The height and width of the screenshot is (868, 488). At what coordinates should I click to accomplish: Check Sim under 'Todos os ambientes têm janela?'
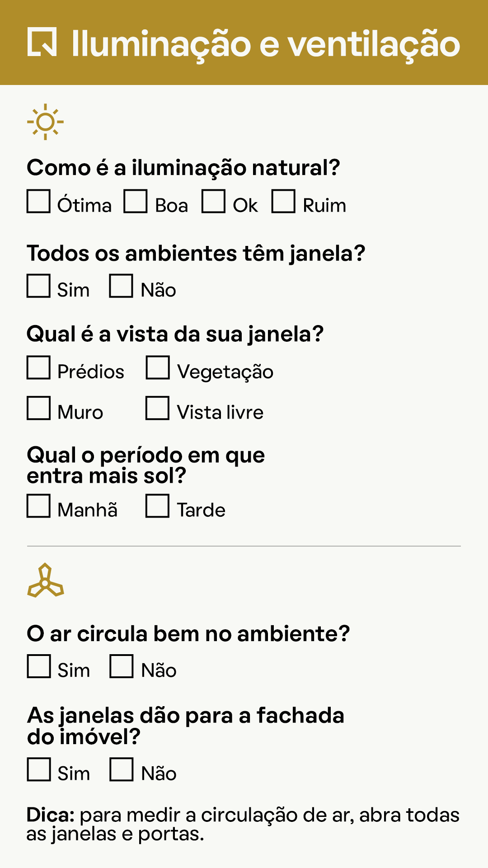[x=38, y=286]
